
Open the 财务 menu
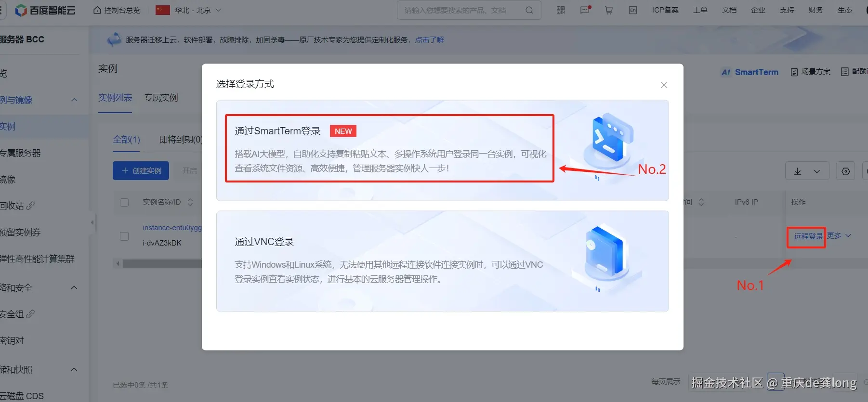click(816, 10)
